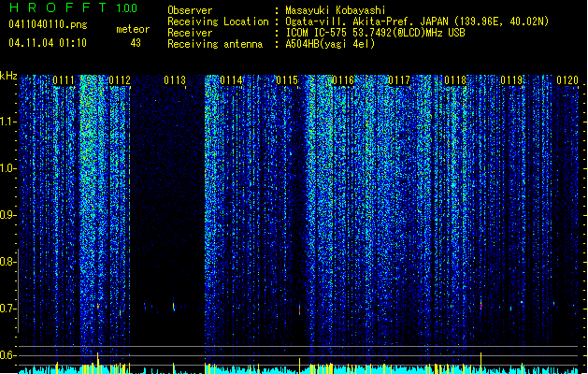Click the Receiving Location label
The width and height of the screenshot is (588, 374).
tap(218, 22)
